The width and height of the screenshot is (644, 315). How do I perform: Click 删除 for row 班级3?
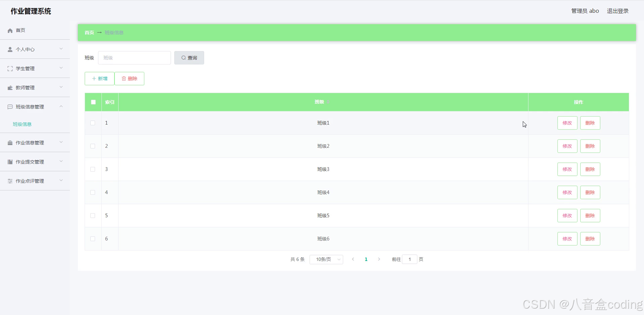click(x=590, y=169)
